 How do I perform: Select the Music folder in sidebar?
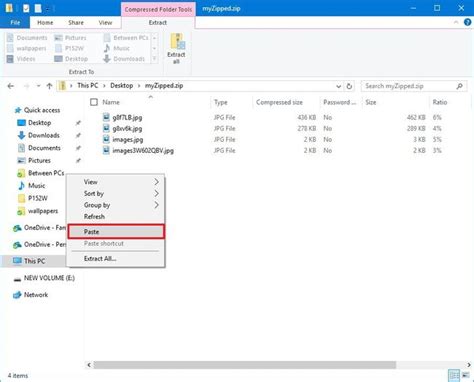(x=36, y=186)
